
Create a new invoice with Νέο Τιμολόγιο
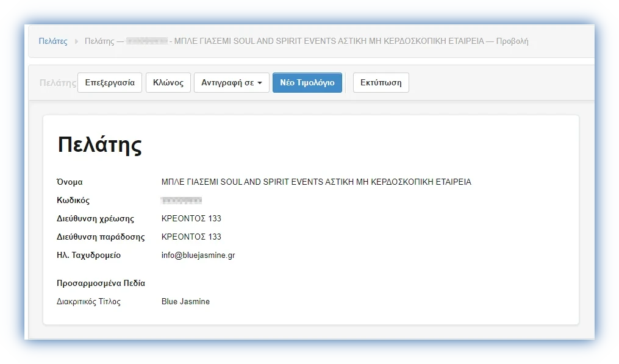click(x=307, y=83)
